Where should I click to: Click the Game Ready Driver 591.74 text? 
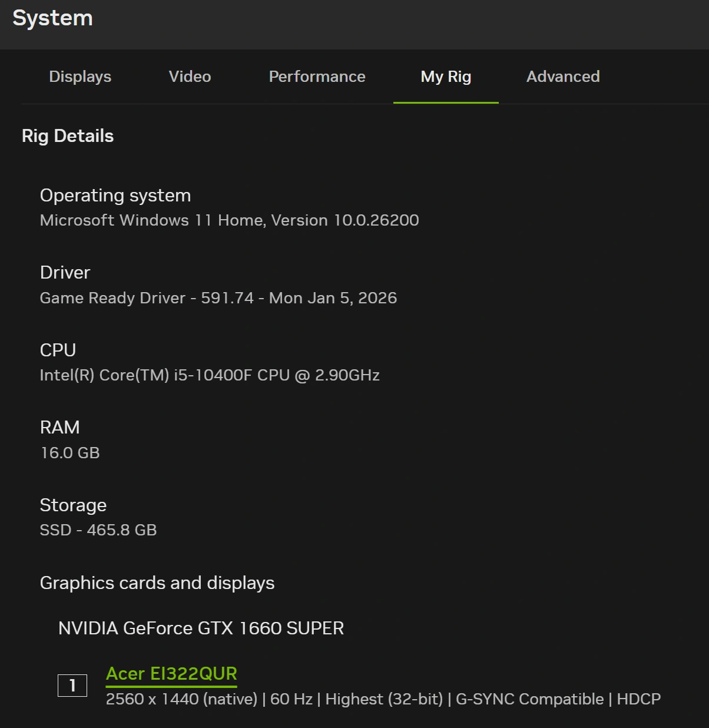pos(218,298)
